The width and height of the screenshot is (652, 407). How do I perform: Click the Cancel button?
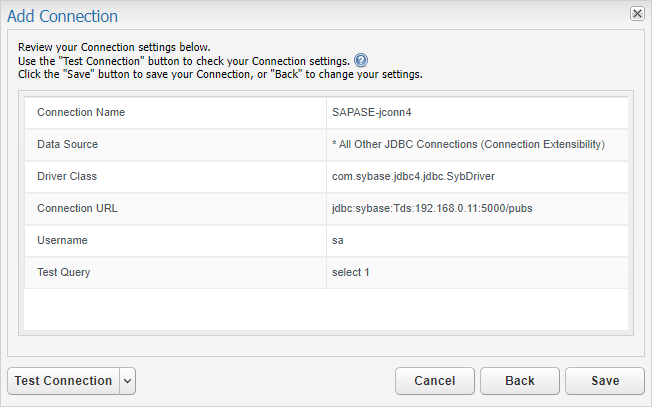[x=435, y=381]
